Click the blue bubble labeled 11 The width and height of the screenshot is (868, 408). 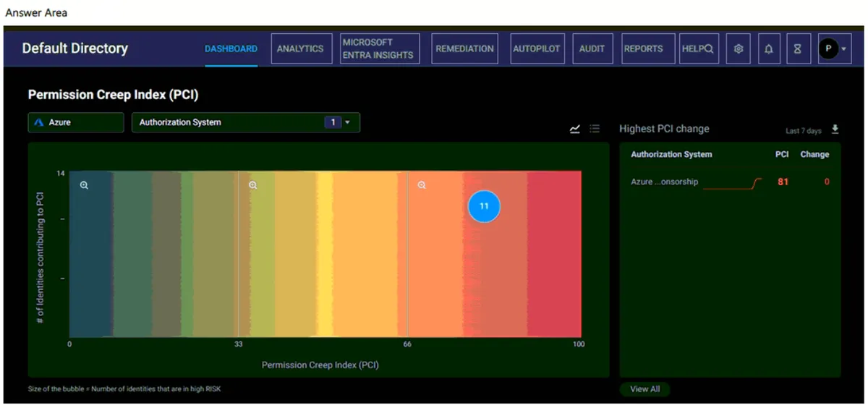pos(484,206)
